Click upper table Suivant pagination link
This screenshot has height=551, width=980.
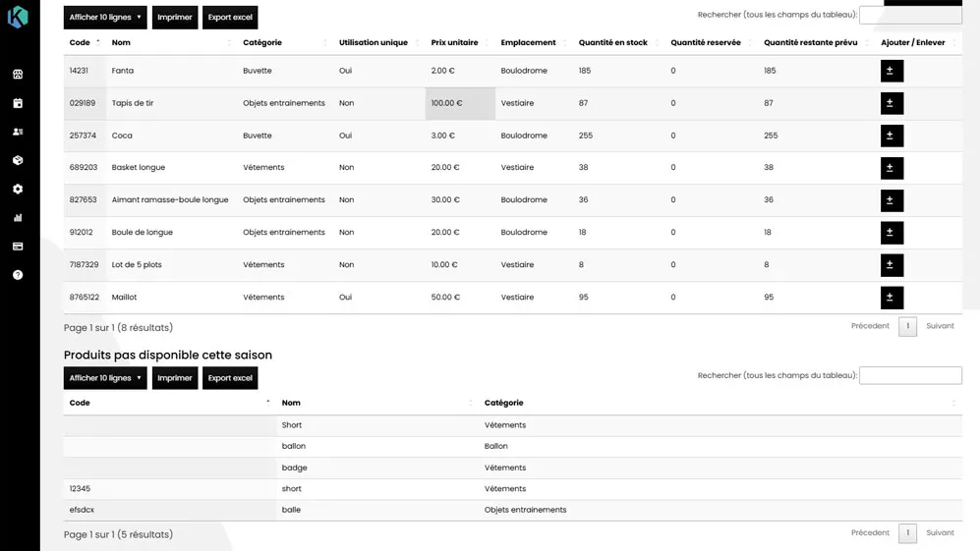click(940, 326)
